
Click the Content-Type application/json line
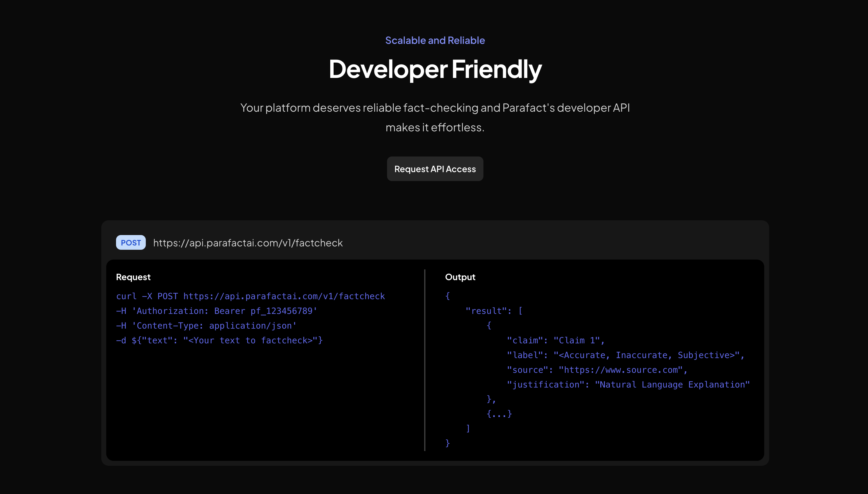coord(206,326)
